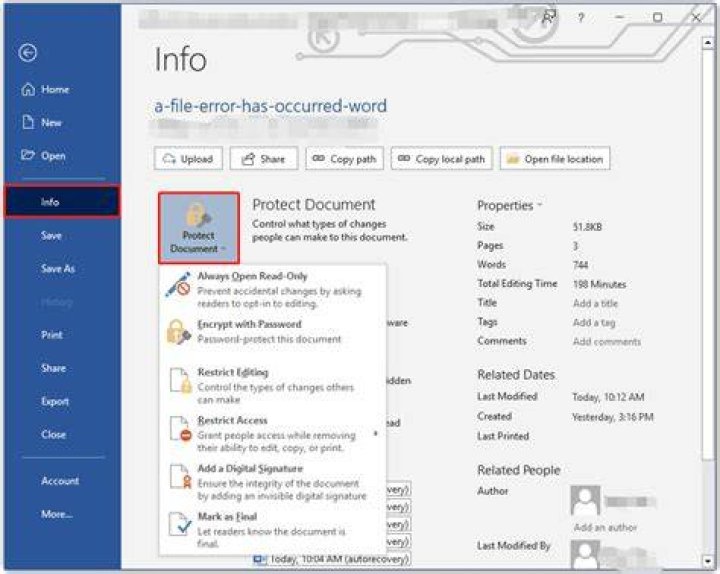Click the Author avatar picture
Viewport: 720px width, 574px height.
(x=585, y=501)
